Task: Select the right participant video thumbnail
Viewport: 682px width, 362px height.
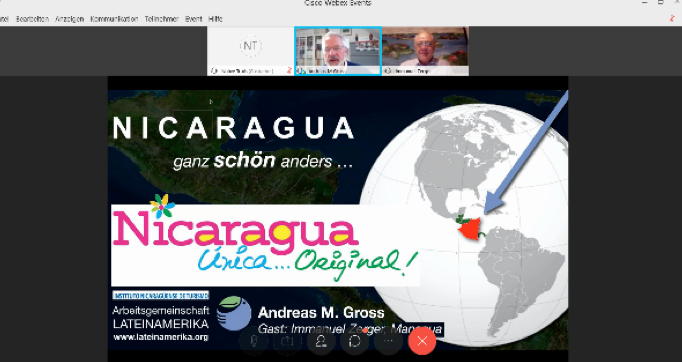Action: (425, 51)
